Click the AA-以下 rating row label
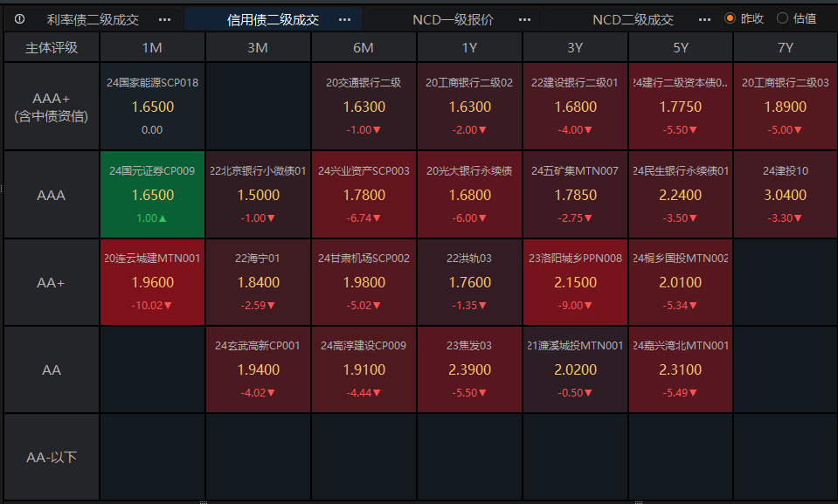Screen dimensions: 838x504 click(51, 455)
